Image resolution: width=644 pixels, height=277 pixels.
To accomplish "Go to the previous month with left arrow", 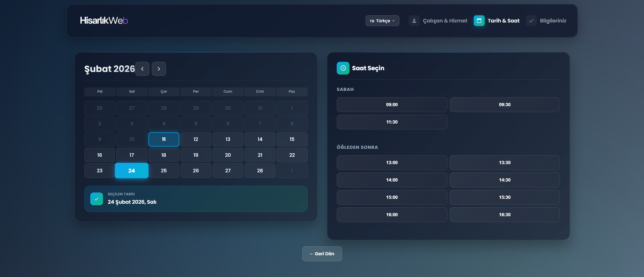I will click(142, 69).
